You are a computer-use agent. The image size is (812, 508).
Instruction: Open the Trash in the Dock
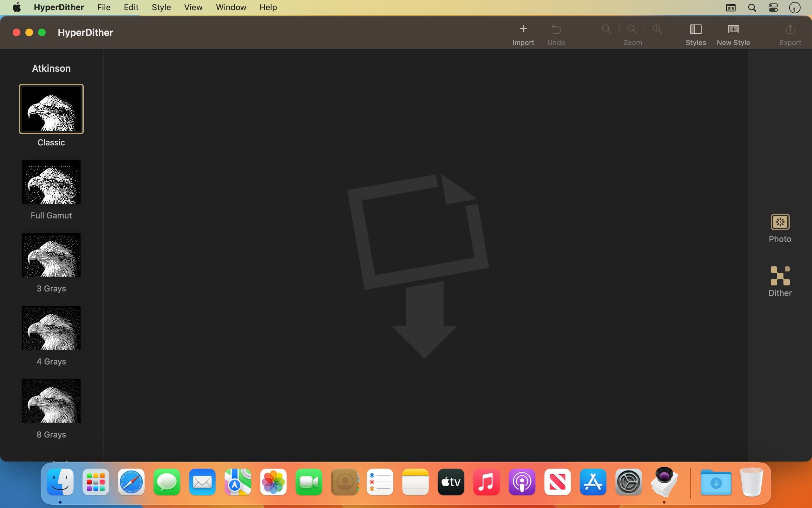(x=752, y=482)
